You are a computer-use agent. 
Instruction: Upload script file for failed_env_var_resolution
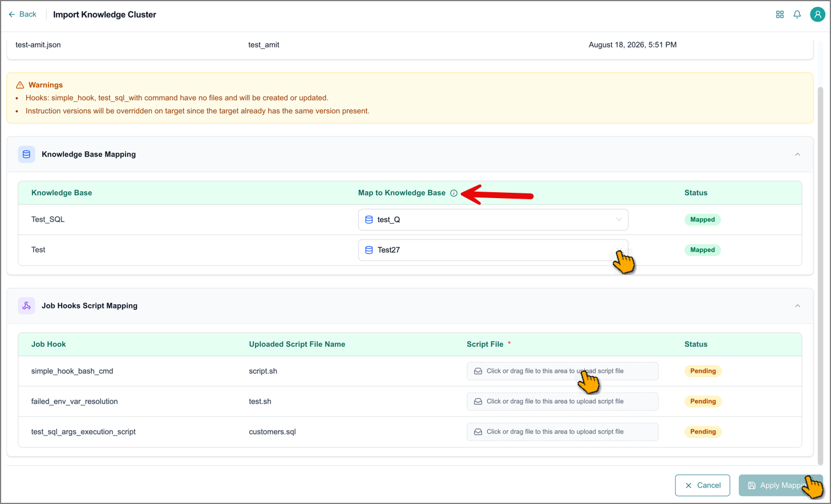[x=562, y=401]
